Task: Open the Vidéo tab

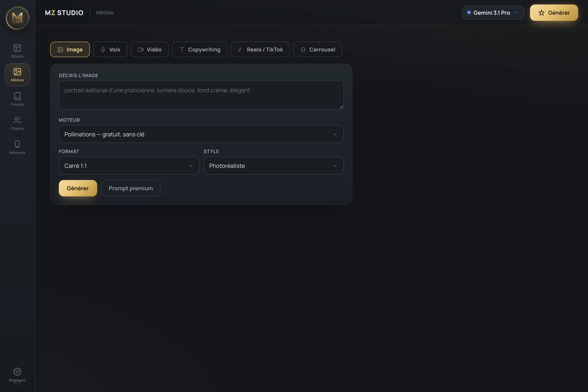Action: point(149,49)
